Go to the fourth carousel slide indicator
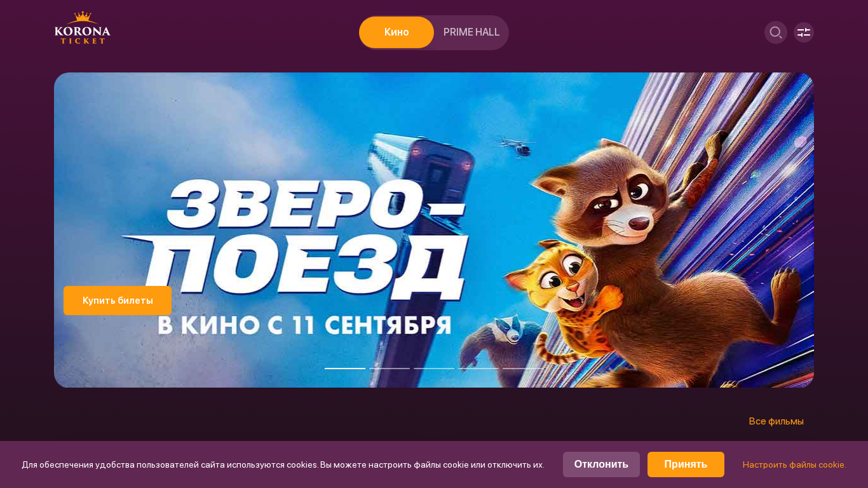 coord(478,368)
